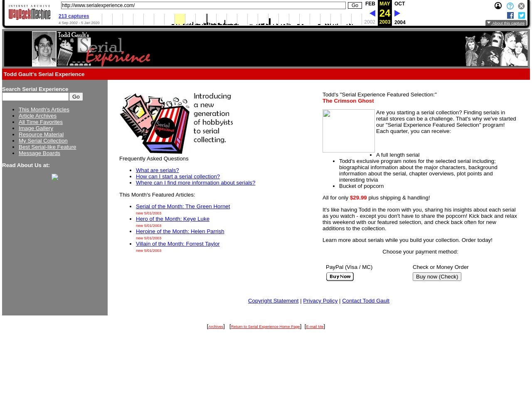
Task: Click the Serial Experience search field
Action: [35, 97]
